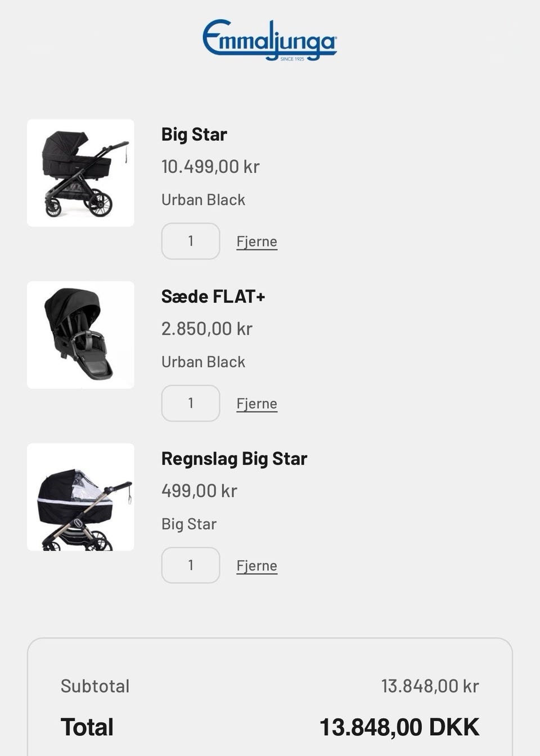Click the Sæde FLAT+ product title
The width and height of the screenshot is (540, 756).
[213, 296]
